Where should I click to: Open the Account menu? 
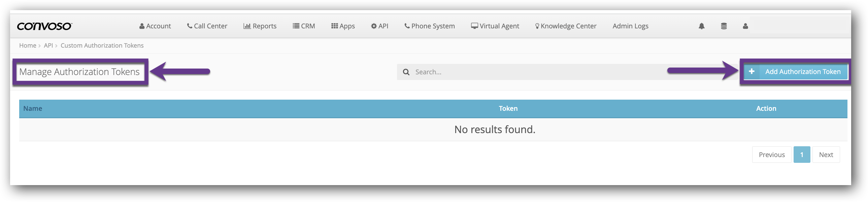tap(155, 26)
